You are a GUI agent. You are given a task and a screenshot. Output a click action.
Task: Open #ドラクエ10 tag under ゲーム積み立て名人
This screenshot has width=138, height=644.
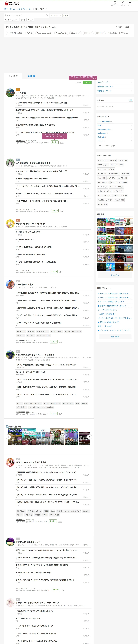click(x=21, y=332)
